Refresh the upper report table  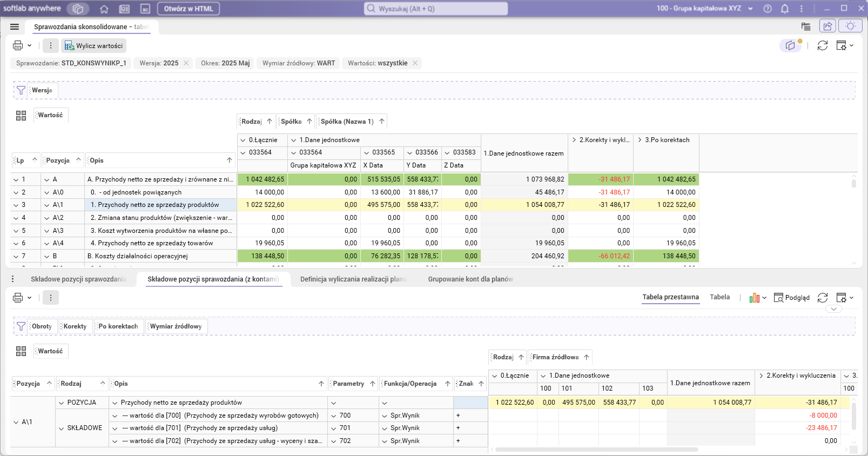823,46
